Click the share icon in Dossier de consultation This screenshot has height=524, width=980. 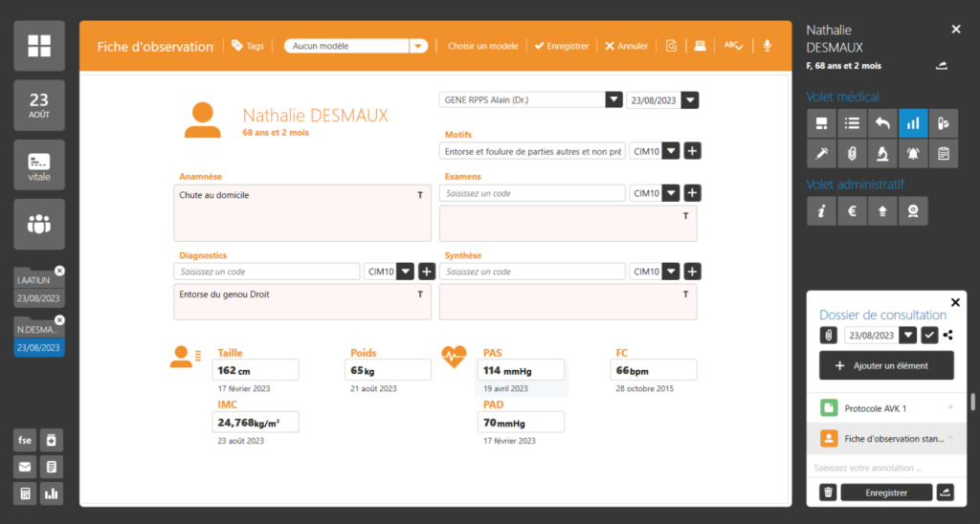[x=948, y=335]
